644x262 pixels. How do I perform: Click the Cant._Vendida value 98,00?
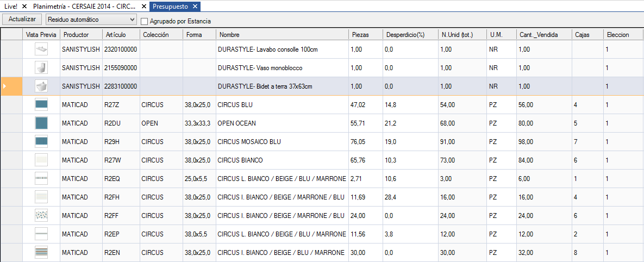pyautogui.click(x=544, y=142)
